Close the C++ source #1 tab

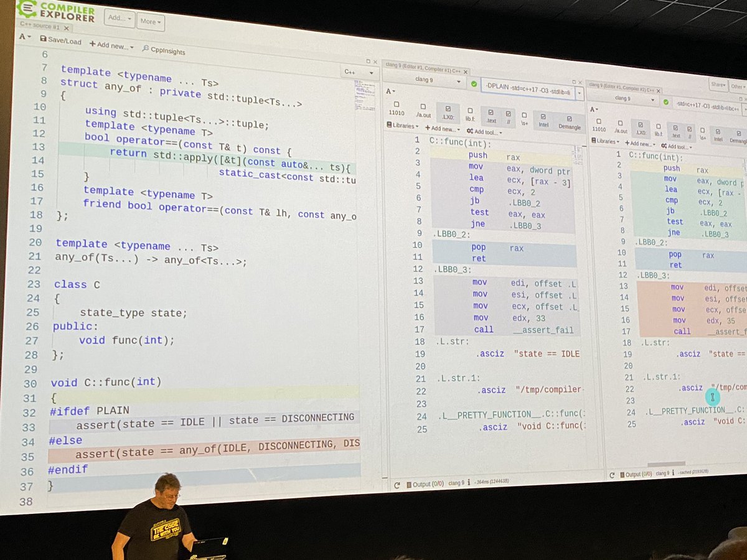click(67, 27)
